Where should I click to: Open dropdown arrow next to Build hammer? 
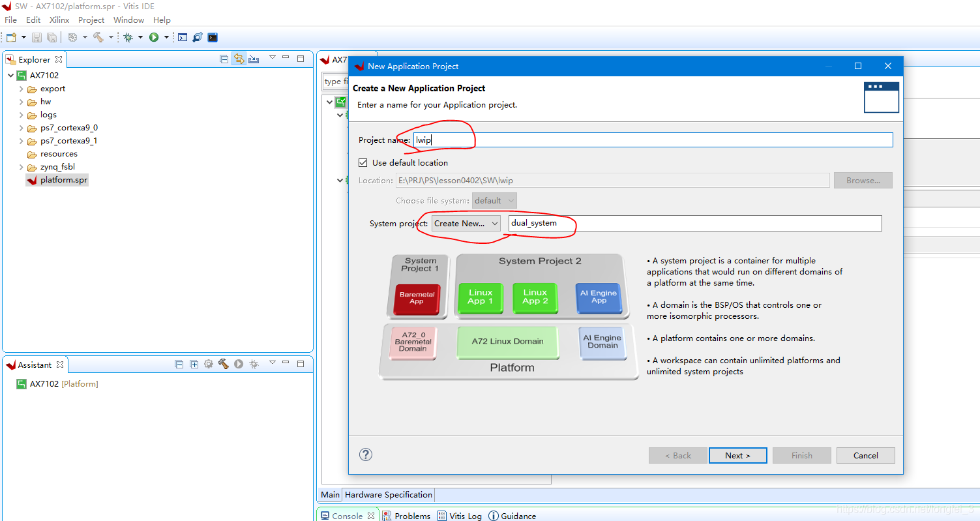tap(111, 38)
